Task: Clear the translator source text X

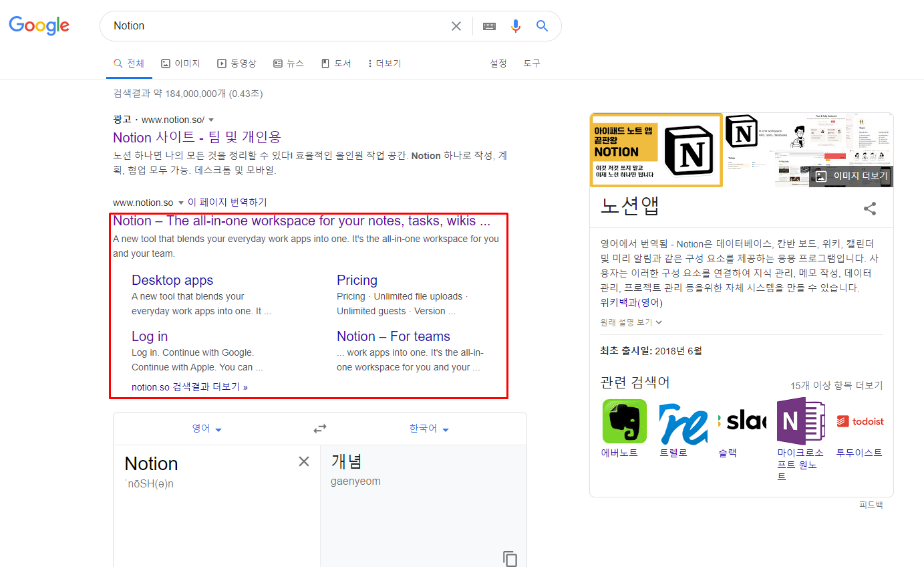Action: [x=304, y=461]
